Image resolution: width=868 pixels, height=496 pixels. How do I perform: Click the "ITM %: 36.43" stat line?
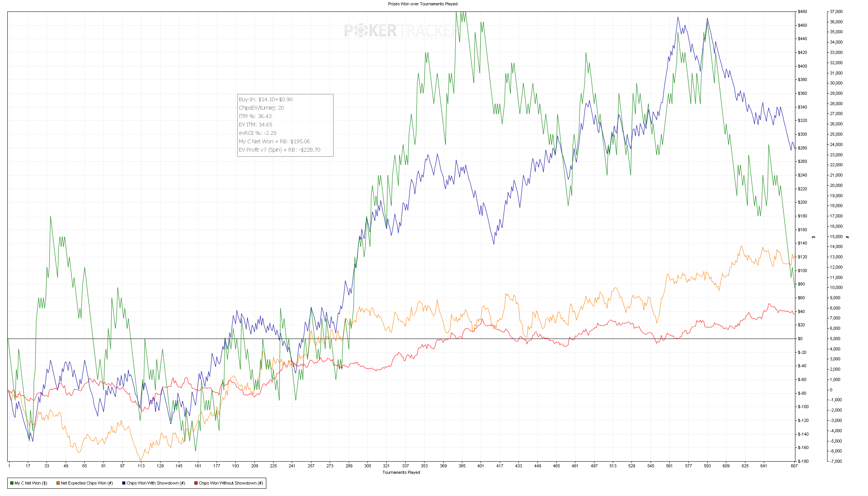point(255,116)
